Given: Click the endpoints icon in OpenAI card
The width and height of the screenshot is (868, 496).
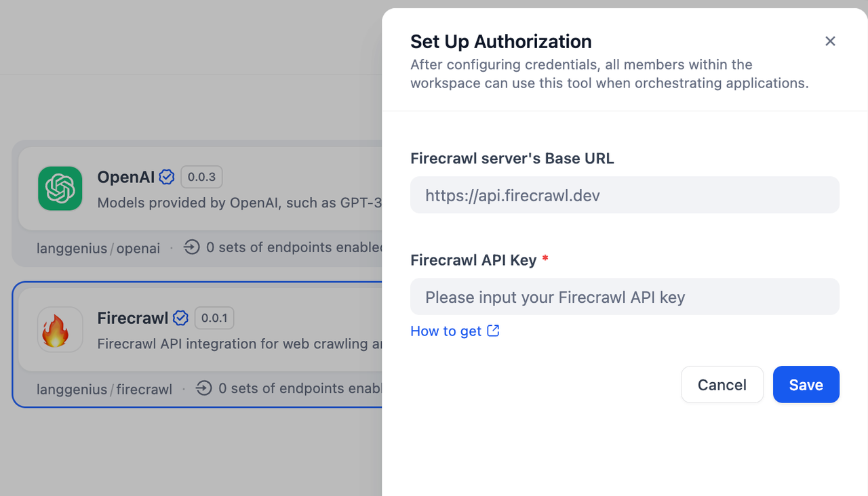Looking at the screenshot, I should [x=192, y=247].
